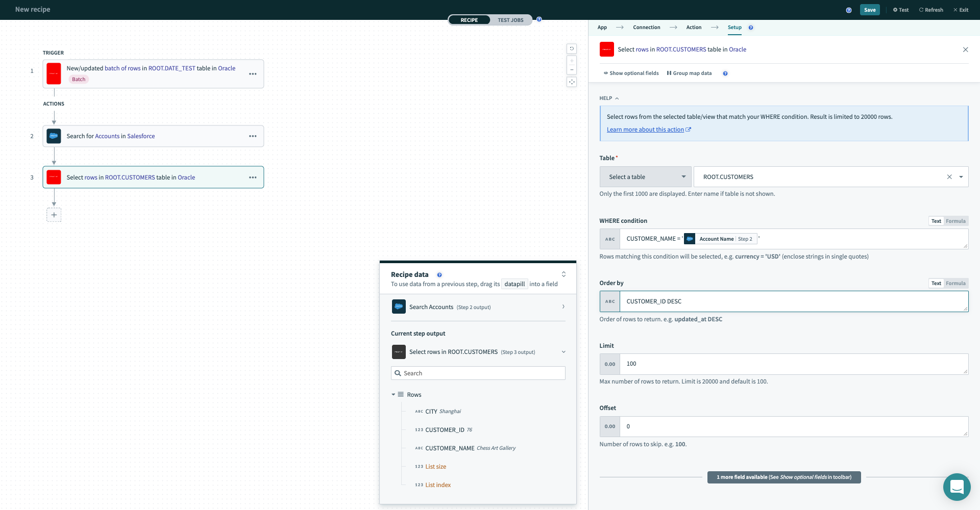Click the Oracle icon on trigger step 1

click(54, 73)
